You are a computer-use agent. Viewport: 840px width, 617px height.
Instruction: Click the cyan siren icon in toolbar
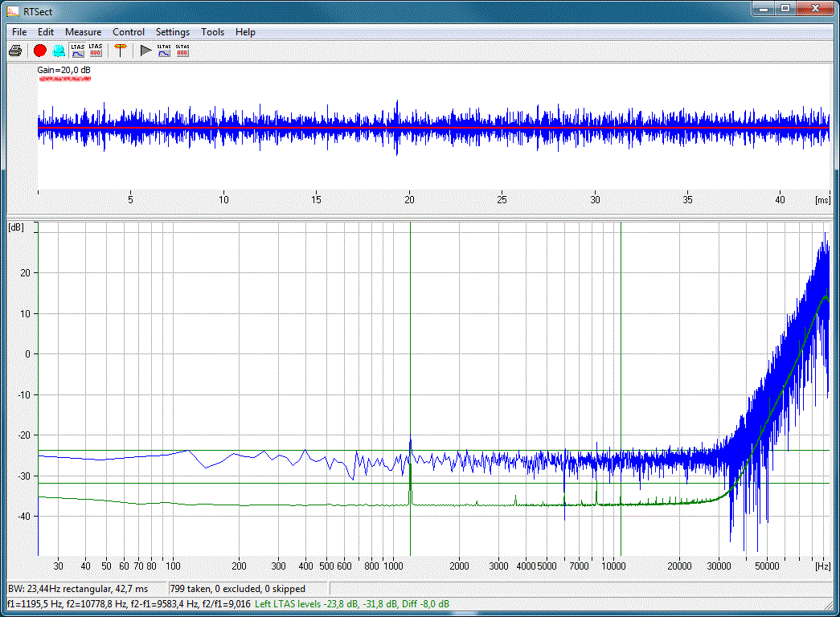tap(59, 51)
